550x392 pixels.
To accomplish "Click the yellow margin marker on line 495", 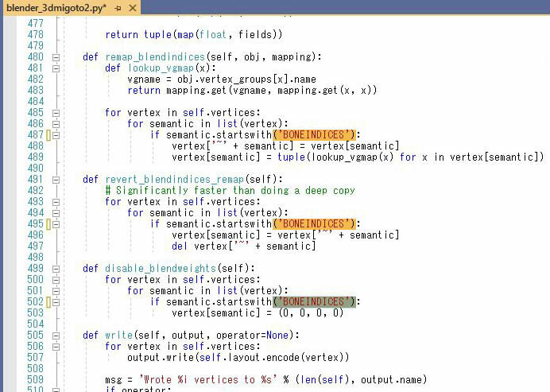I will point(48,224).
